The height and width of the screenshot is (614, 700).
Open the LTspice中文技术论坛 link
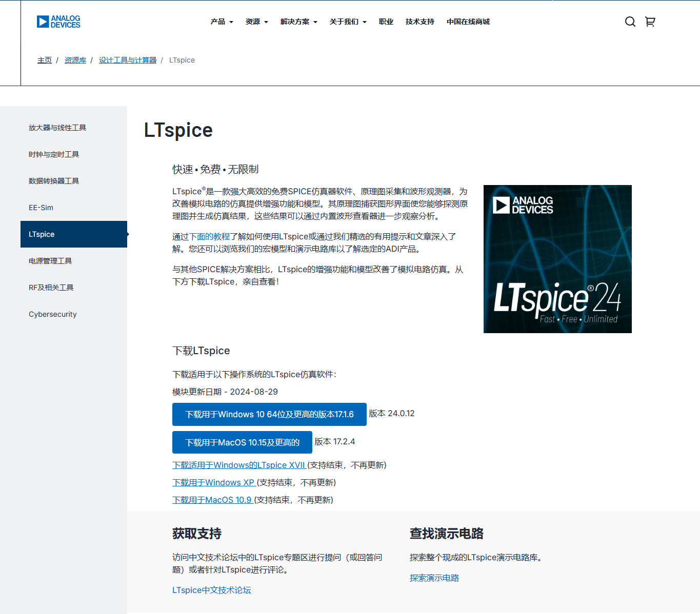(211, 590)
